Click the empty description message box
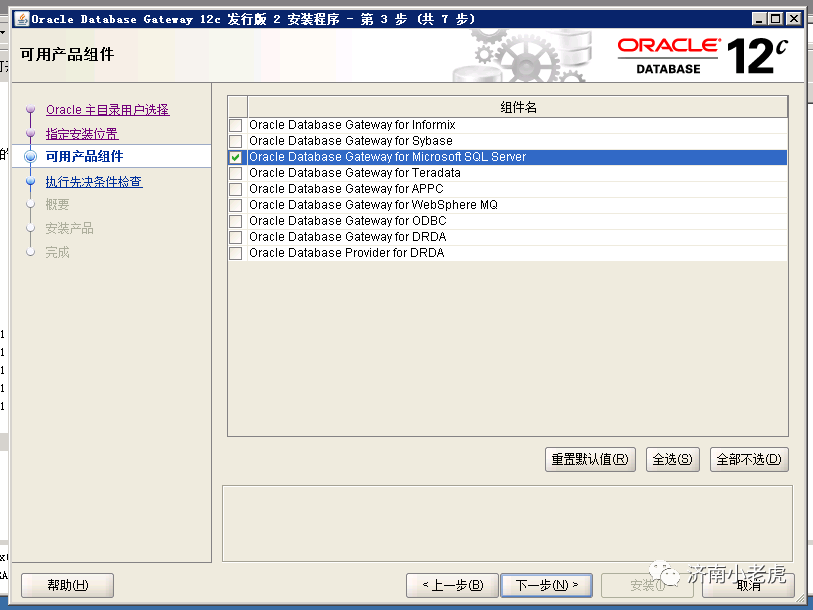The image size is (813, 610). (507, 523)
